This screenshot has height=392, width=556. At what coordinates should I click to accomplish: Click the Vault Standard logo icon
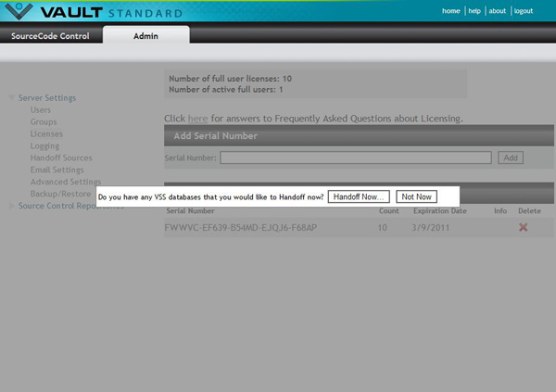tap(19, 11)
